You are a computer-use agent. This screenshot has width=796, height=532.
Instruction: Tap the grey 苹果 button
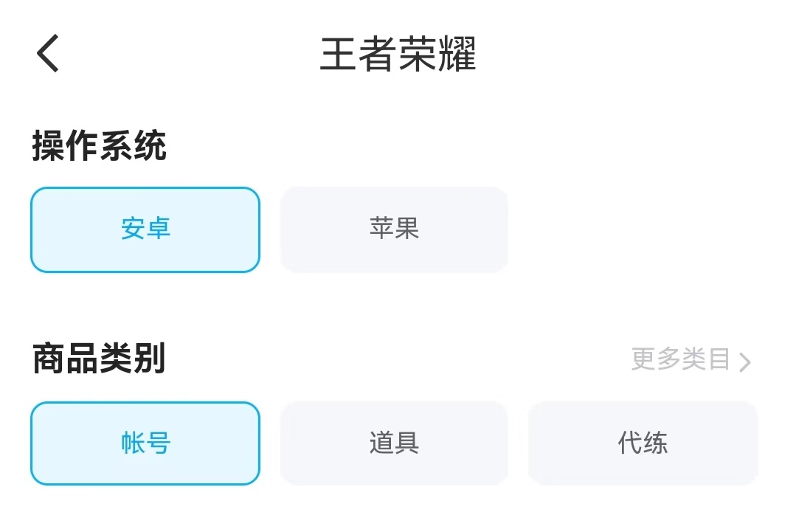click(394, 229)
